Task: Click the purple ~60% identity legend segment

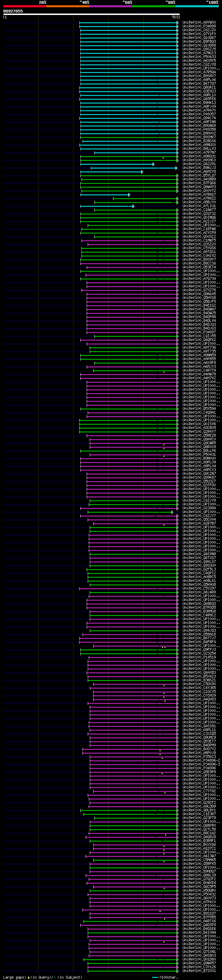Action: (111, 6)
